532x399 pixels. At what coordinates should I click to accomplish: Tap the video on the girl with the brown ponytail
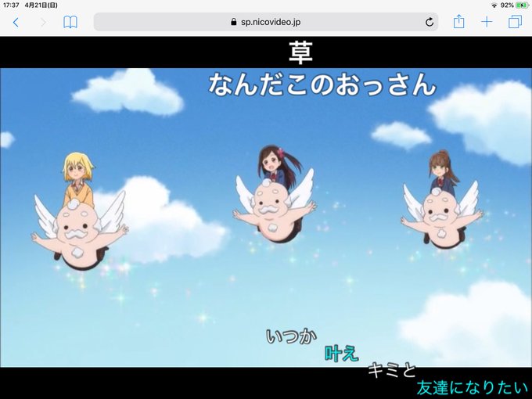(x=444, y=171)
